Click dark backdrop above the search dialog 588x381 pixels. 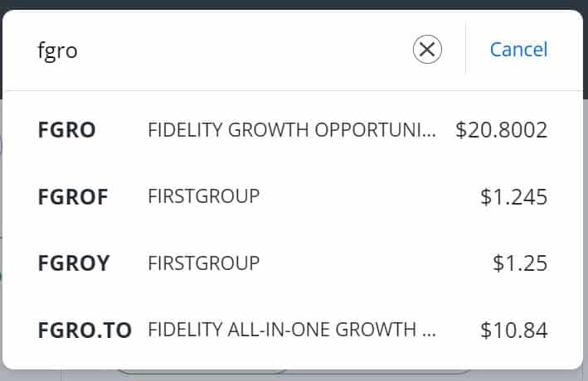coord(294,4)
